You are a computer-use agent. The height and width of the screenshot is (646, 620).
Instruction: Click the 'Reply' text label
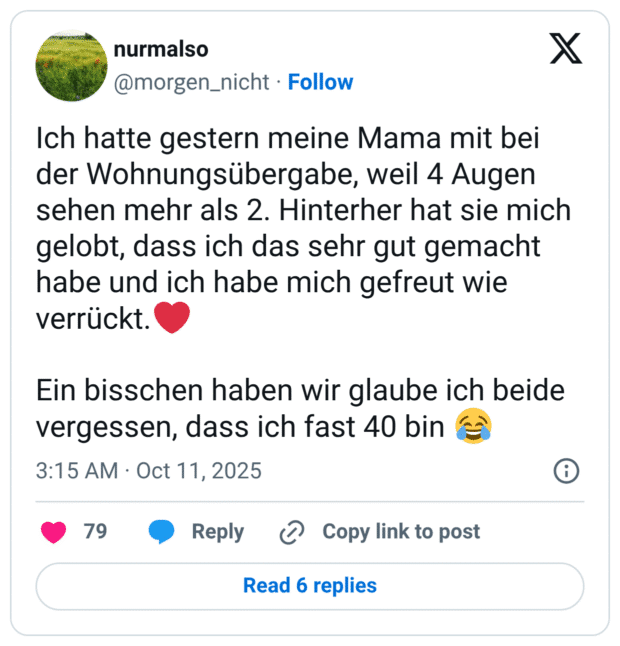[218, 532]
